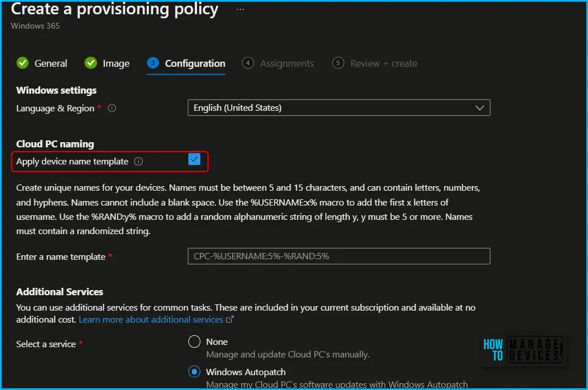Open the Language & Region dropdown
588x390 pixels.
point(339,107)
